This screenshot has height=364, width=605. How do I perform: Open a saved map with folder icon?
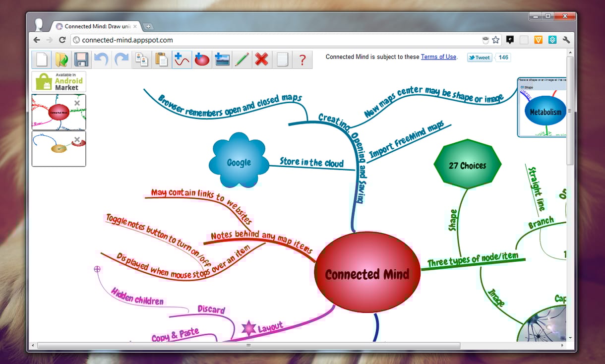(x=62, y=60)
